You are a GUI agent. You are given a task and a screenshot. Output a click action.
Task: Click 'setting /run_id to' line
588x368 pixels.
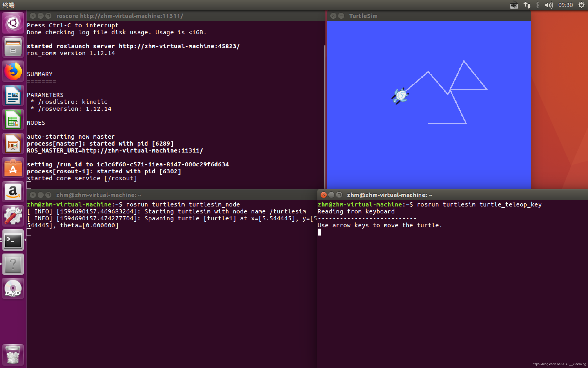pos(128,165)
